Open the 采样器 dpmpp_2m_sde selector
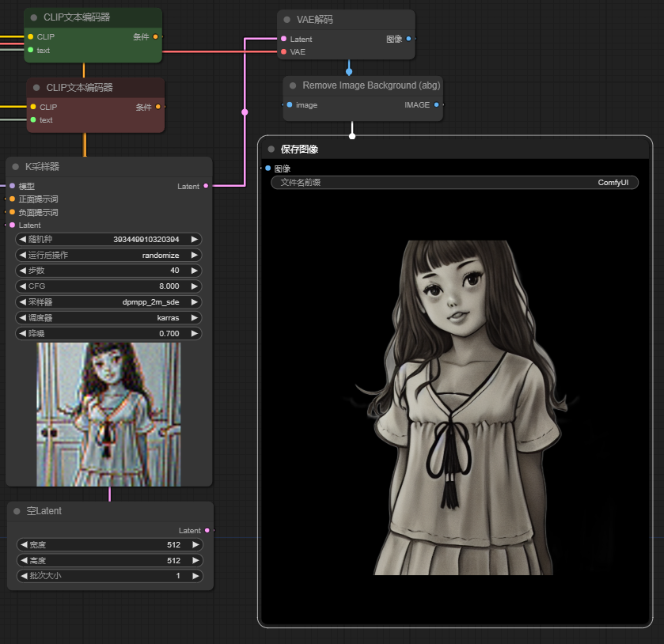This screenshot has width=664, height=644. coord(108,302)
